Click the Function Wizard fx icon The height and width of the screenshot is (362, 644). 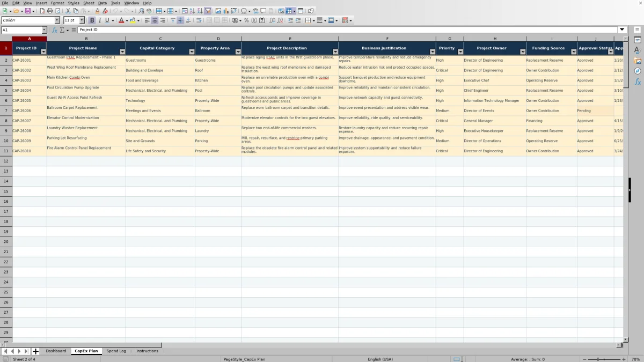pos(54,30)
